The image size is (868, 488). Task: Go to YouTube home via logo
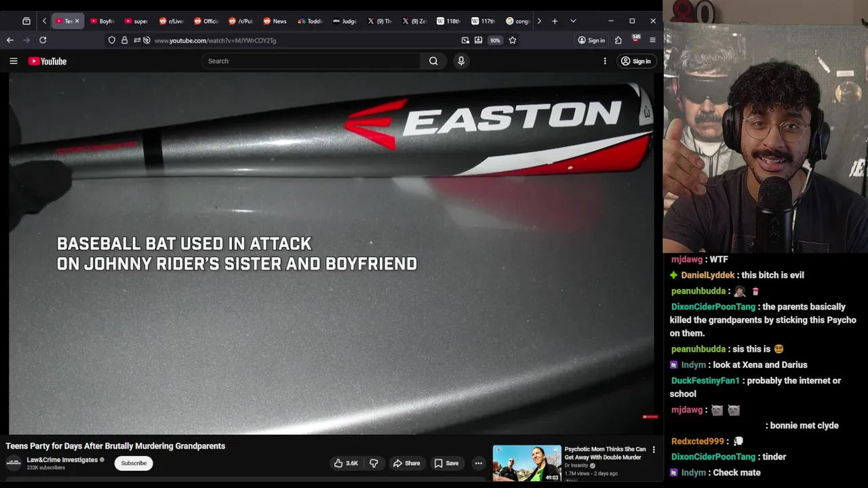pos(47,61)
